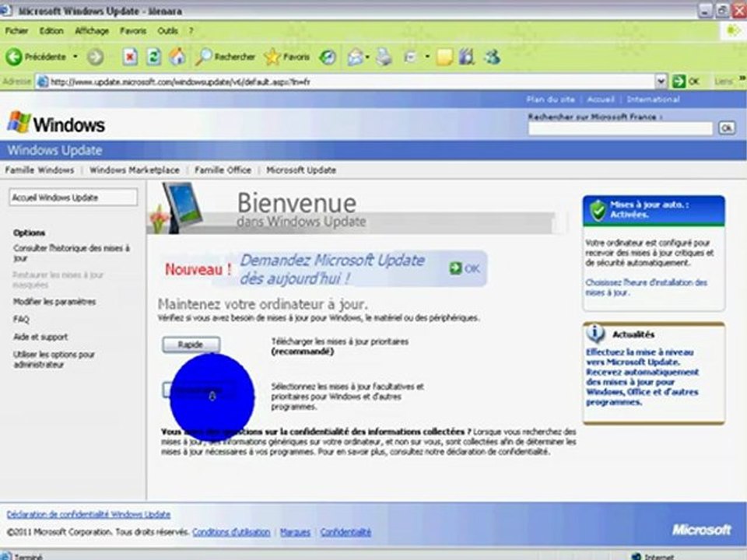Refresh the page using green arrows icon
This screenshot has height=560, width=747.
point(153,57)
